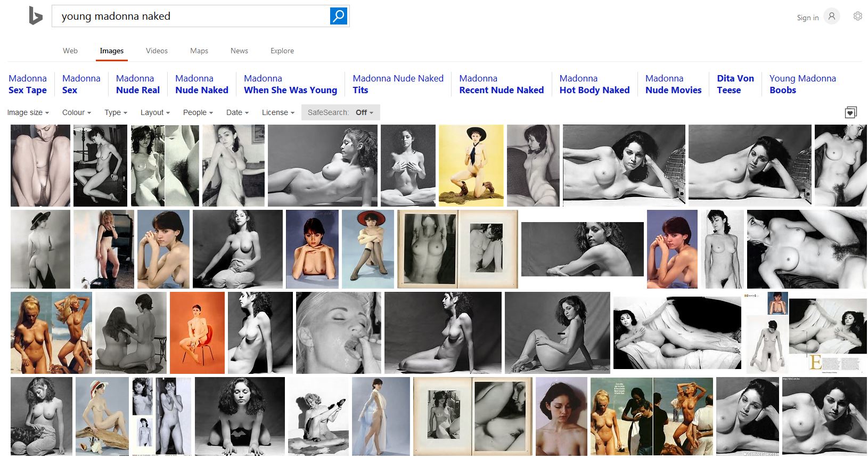Screen dimensions: 868x458
Task: Open the Date filter dropdown
Action: click(238, 112)
